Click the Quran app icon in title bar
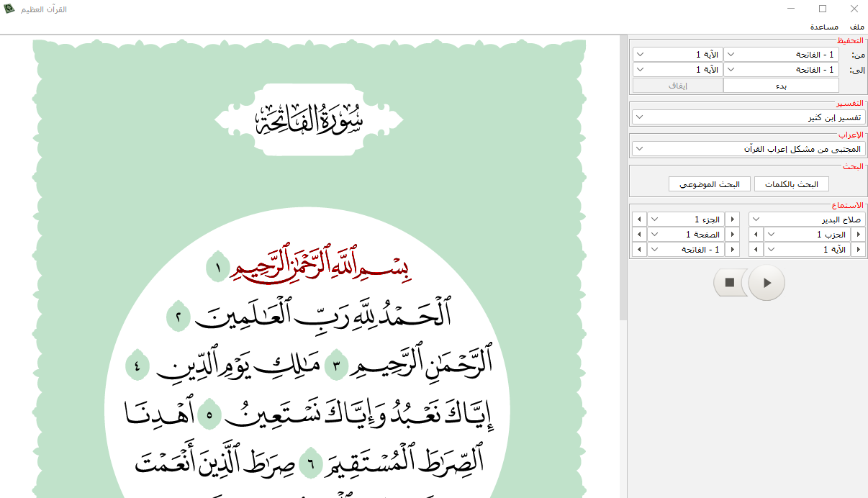Viewport: 868px width, 498px height. pyautogui.click(x=9, y=9)
